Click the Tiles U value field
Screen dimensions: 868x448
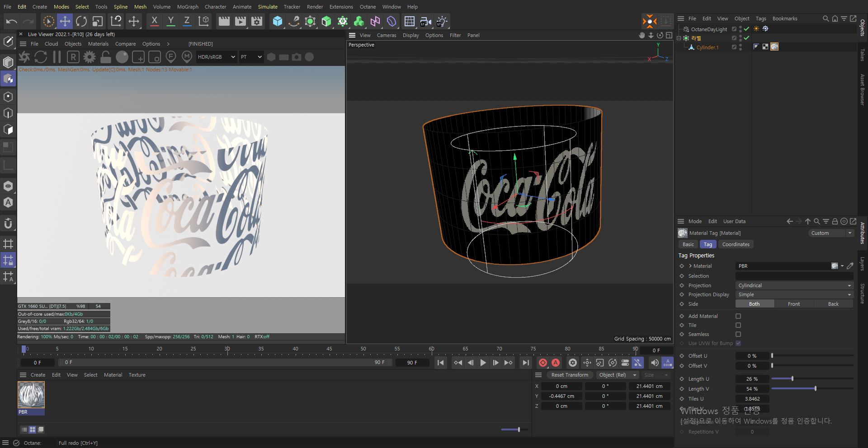(x=752, y=399)
